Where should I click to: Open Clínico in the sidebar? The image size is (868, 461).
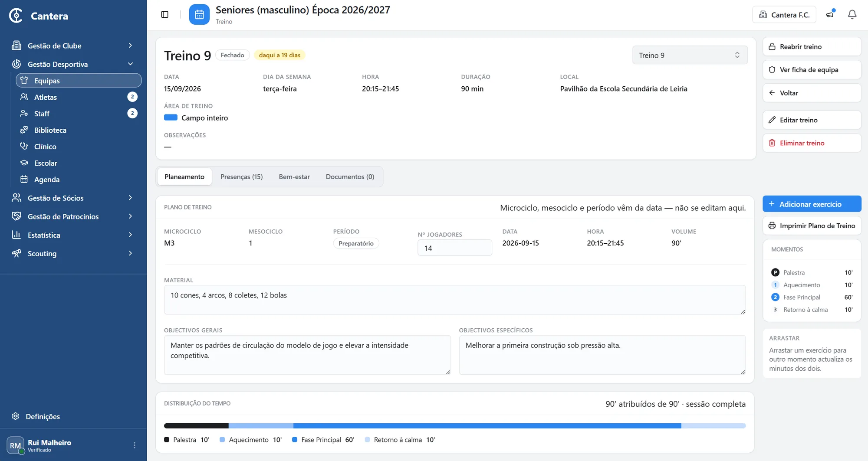point(79,147)
